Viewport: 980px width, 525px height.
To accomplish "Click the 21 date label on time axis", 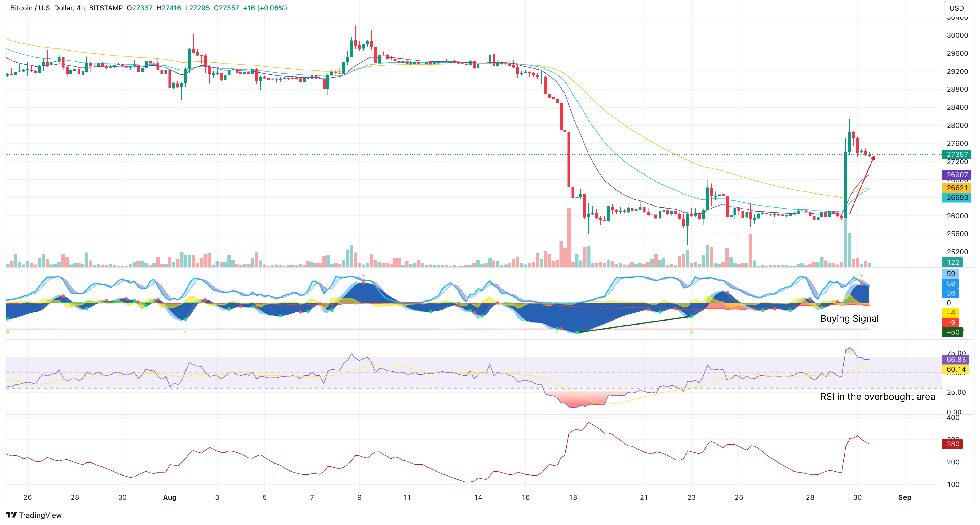I will pos(644,497).
